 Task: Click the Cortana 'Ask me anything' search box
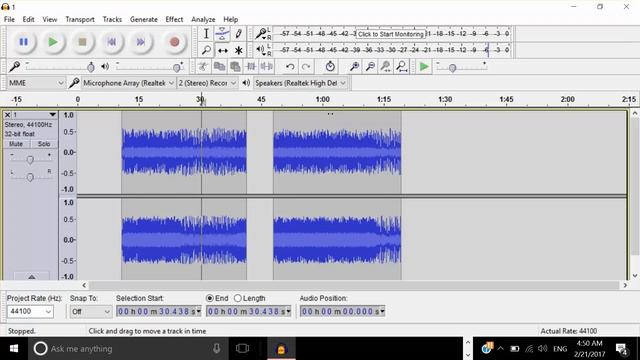coord(128,349)
